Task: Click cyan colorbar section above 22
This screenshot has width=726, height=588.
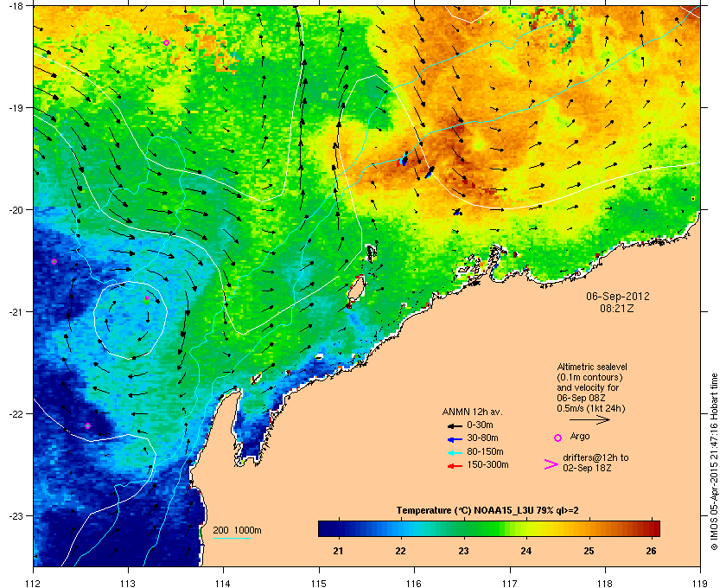Action: (x=401, y=528)
